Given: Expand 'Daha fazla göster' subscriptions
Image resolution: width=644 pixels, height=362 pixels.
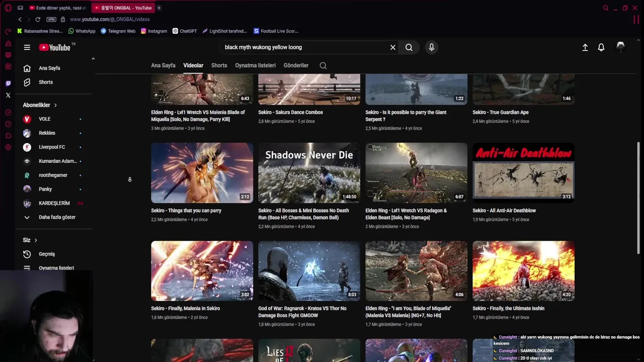Looking at the screenshot, I should click(53, 217).
